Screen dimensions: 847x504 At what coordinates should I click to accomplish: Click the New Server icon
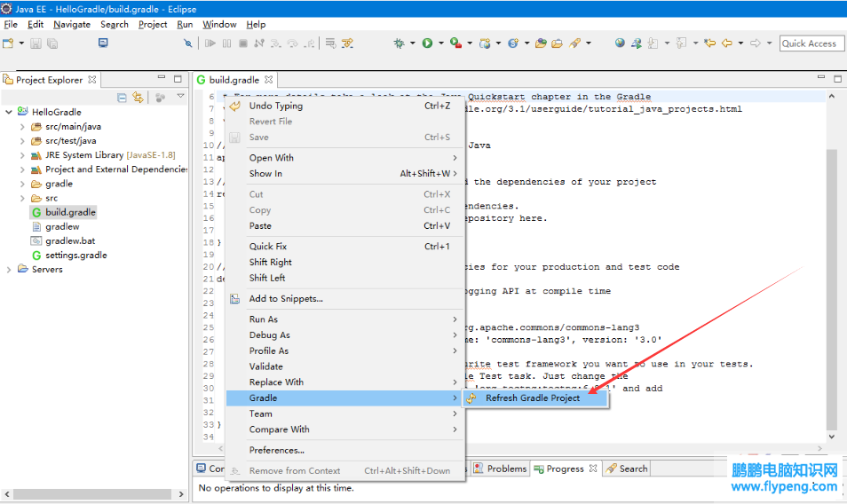(485, 43)
